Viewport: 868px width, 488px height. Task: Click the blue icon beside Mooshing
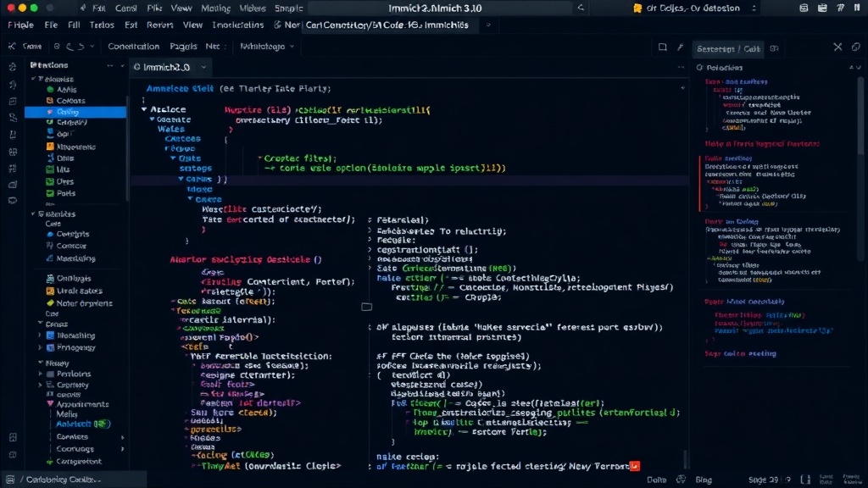[x=50, y=335]
